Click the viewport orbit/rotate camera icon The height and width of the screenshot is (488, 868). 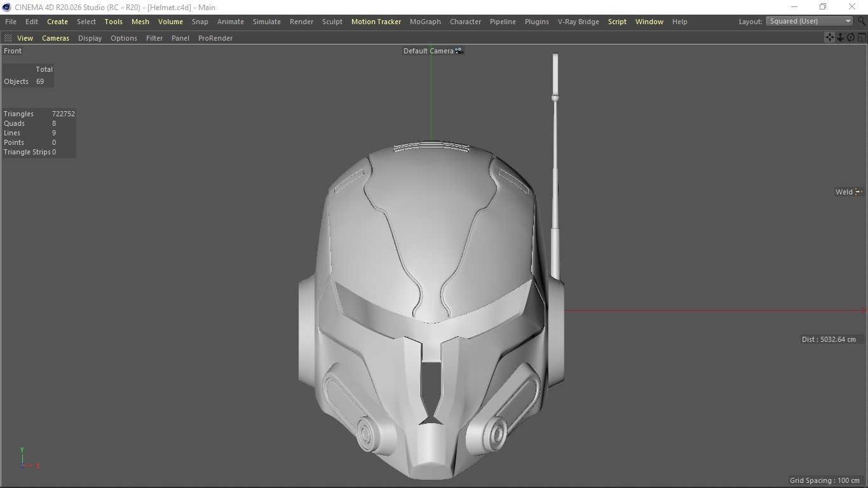(x=851, y=37)
